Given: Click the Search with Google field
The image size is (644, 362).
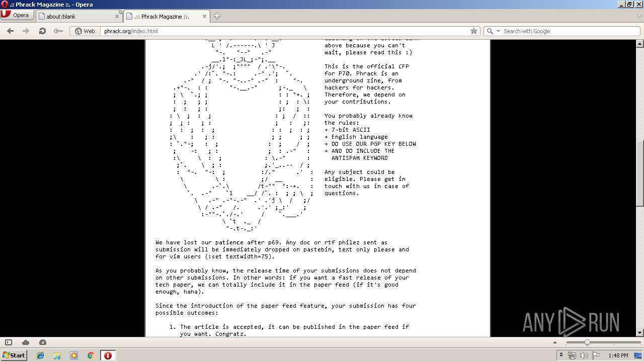Looking at the screenshot, I should pyautogui.click(x=571, y=31).
